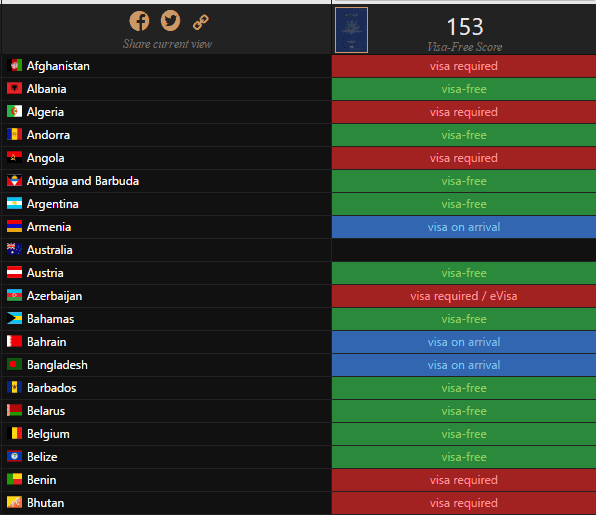Viewport: 596px width, 515px height.
Task: Click Benin's red visa required cell
Action: point(464,480)
